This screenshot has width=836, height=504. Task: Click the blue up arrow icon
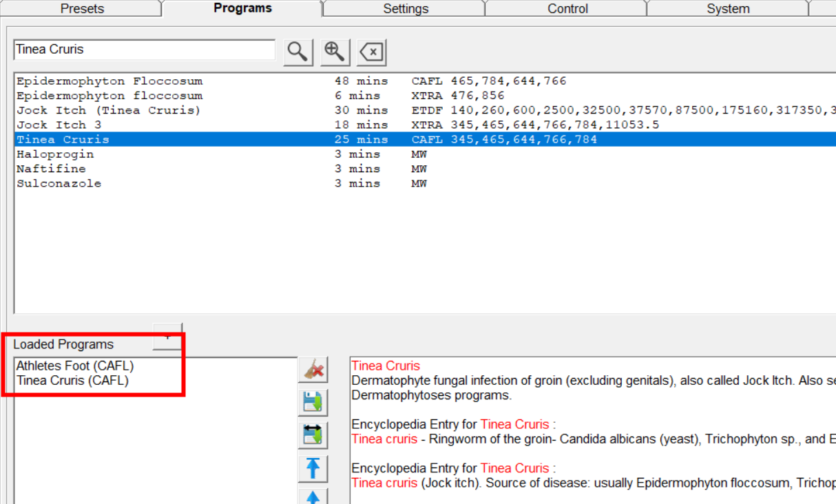(313, 496)
